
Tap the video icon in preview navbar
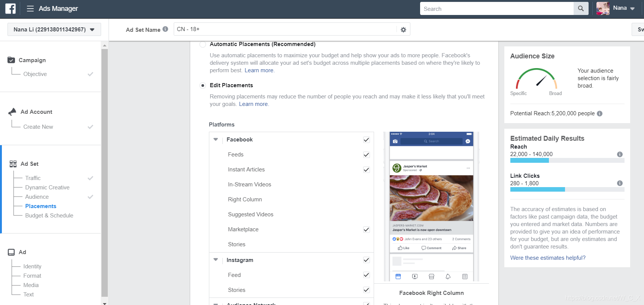click(x=415, y=277)
